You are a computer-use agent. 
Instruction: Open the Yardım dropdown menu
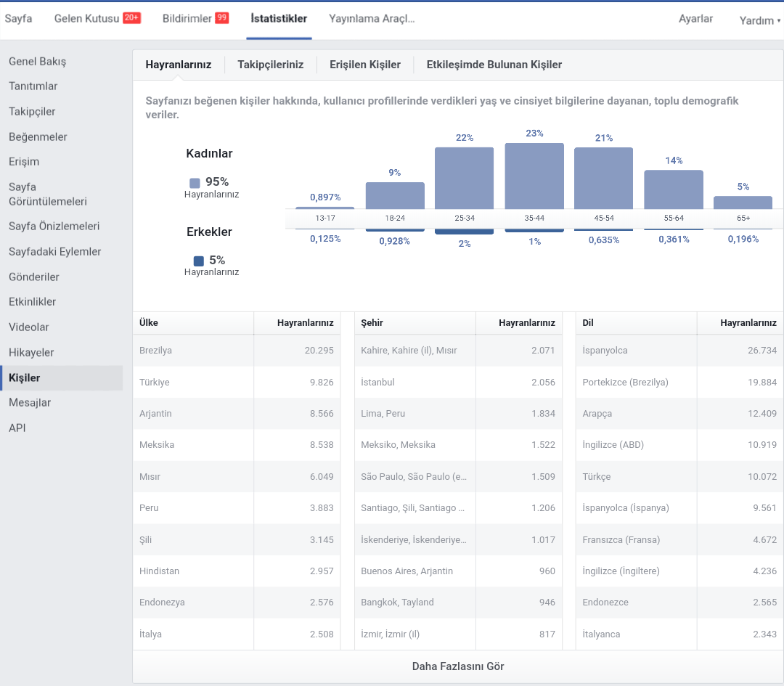[759, 20]
